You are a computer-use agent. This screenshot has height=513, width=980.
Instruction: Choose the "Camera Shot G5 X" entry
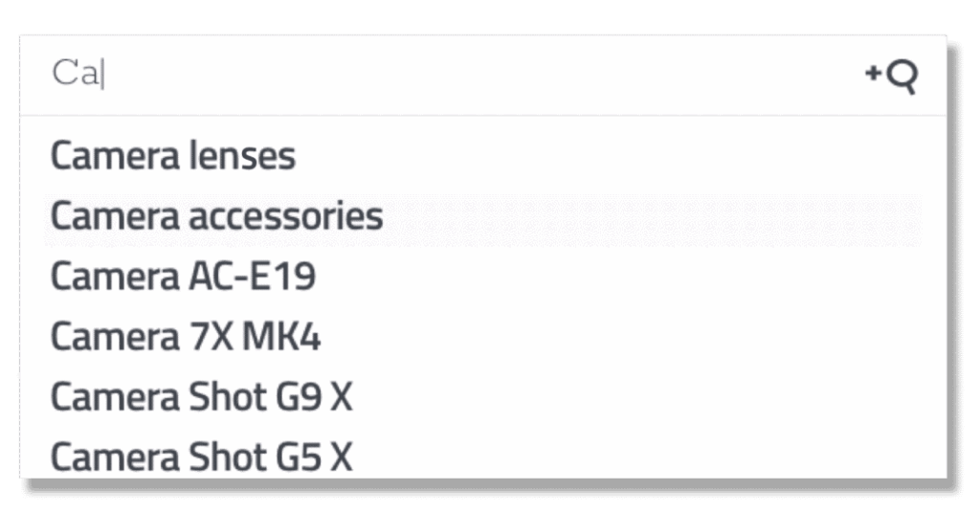pyautogui.click(x=482, y=457)
